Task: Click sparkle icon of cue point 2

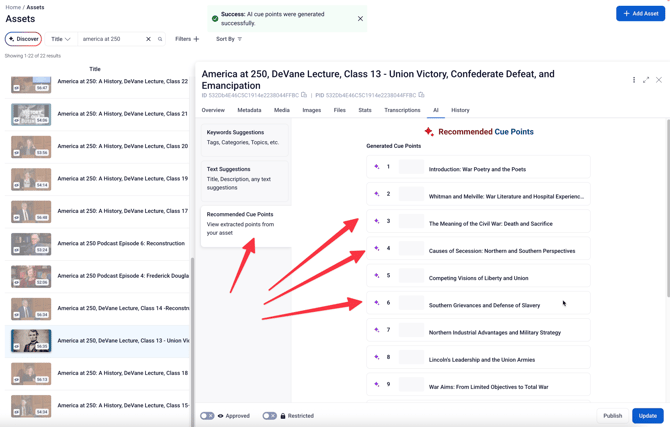Action: [x=376, y=194]
